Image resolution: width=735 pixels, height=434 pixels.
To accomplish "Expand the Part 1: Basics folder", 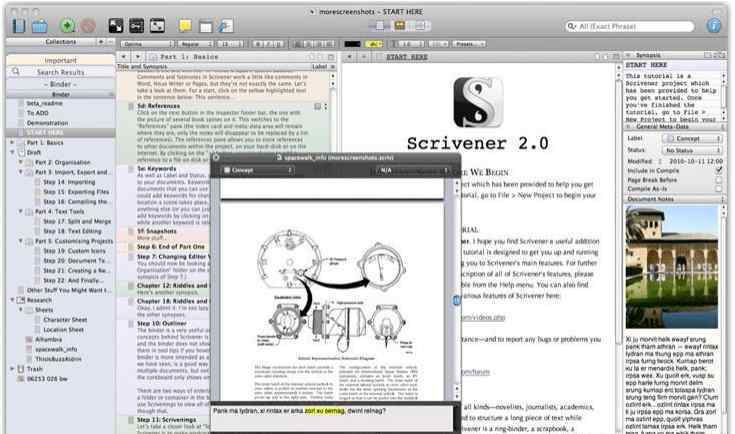I will tap(13, 142).
